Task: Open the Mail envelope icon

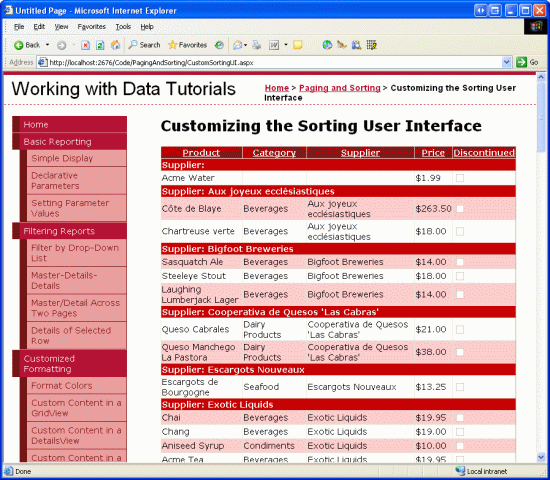Action: [x=237, y=45]
